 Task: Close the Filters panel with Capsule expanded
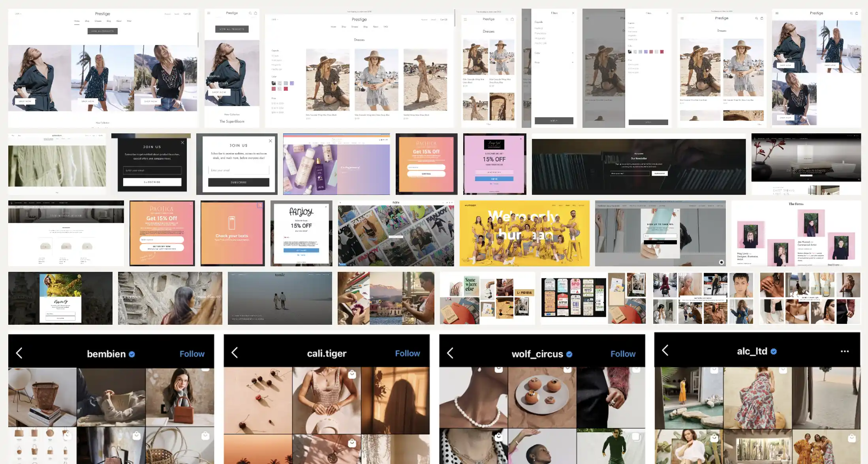pyautogui.click(x=573, y=13)
